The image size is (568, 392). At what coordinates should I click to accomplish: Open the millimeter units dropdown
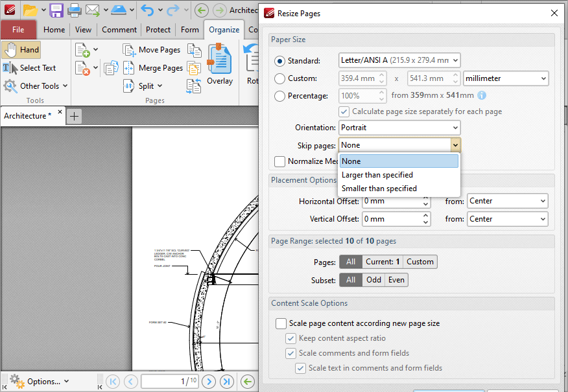point(506,77)
